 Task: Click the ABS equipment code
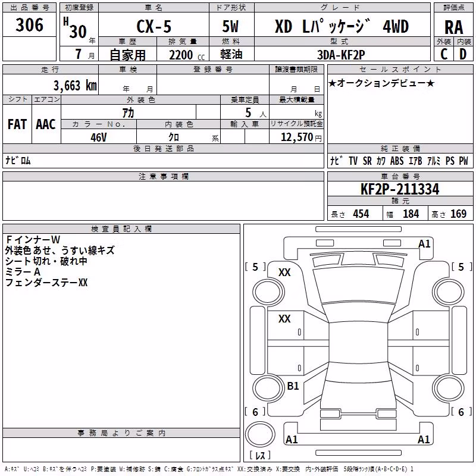coord(397,161)
